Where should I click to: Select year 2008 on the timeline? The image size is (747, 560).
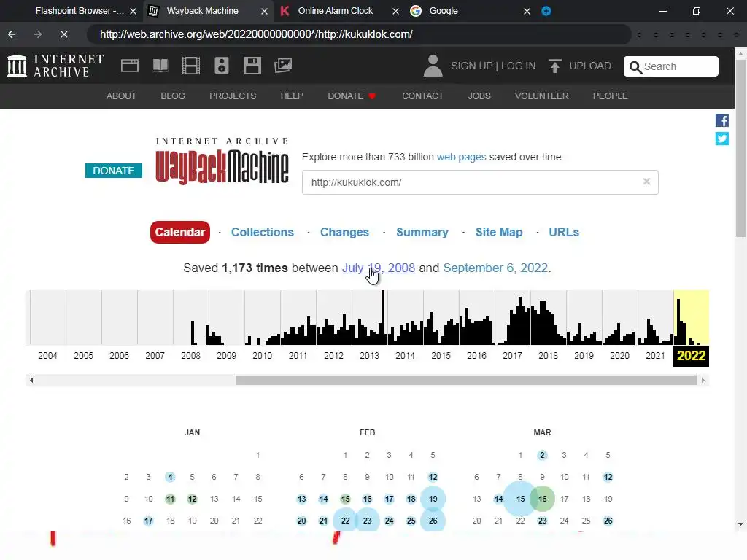pyautogui.click(x=190, y=355)
